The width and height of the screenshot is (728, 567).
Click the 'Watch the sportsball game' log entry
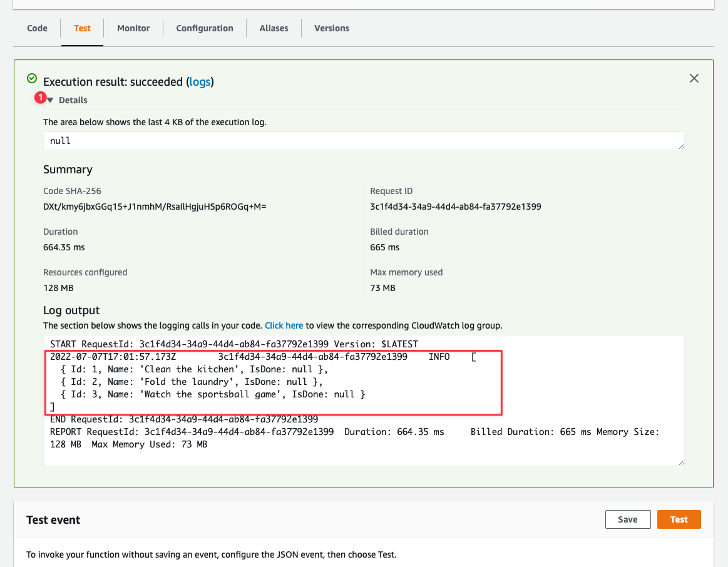coord(213,394)
